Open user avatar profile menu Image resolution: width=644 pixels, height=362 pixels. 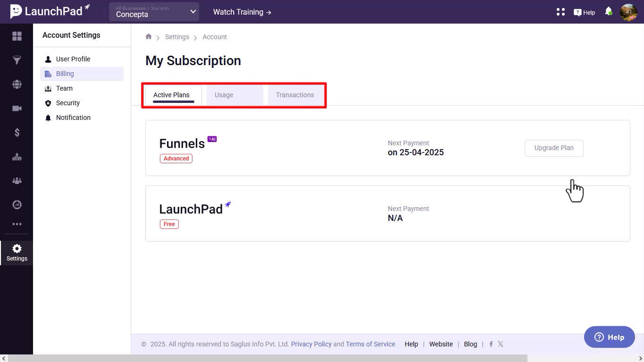[628, 12]
